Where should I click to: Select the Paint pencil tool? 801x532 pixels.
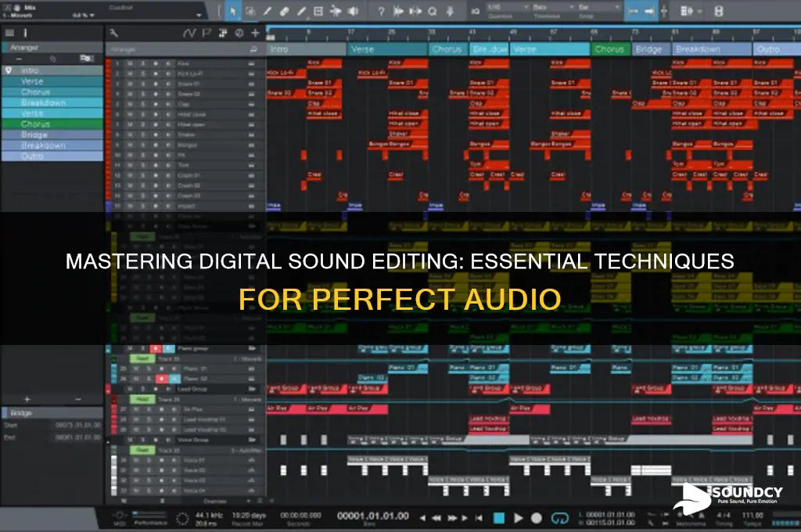point(301,11)
